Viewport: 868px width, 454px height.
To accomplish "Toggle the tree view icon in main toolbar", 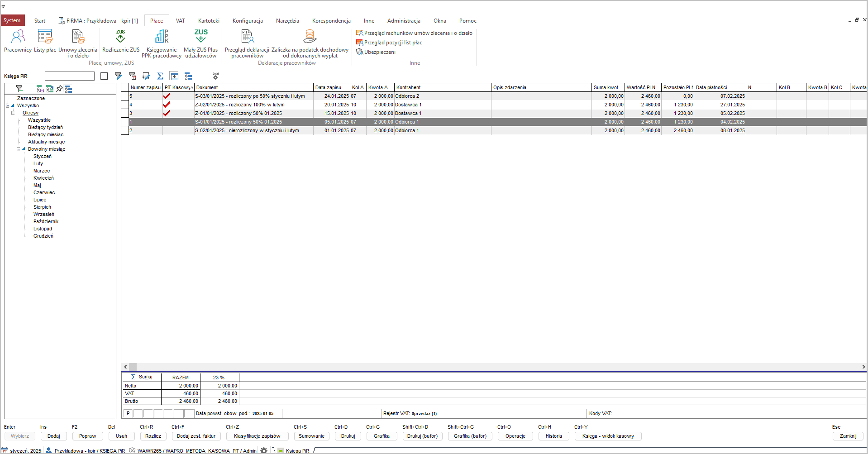I will [x=188, y=76].
